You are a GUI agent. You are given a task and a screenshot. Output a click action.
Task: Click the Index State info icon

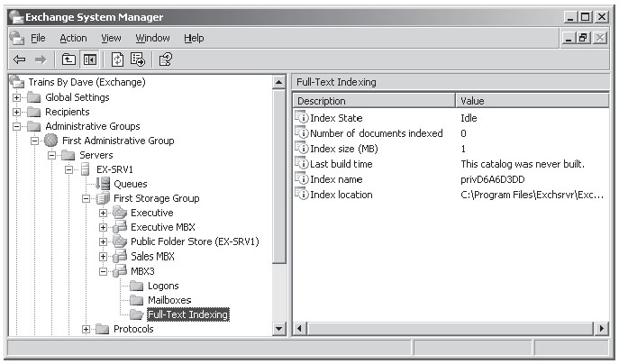pyautogui.click(x=302, y=117)
